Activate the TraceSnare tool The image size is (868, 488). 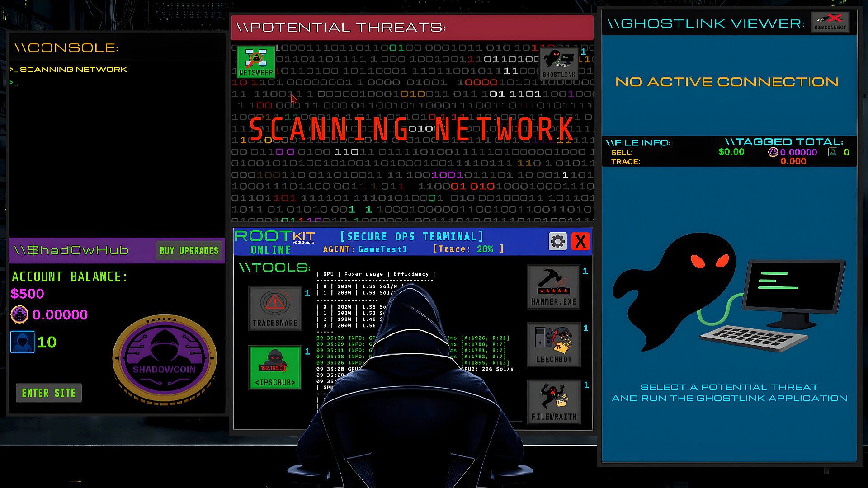point(275,309)
